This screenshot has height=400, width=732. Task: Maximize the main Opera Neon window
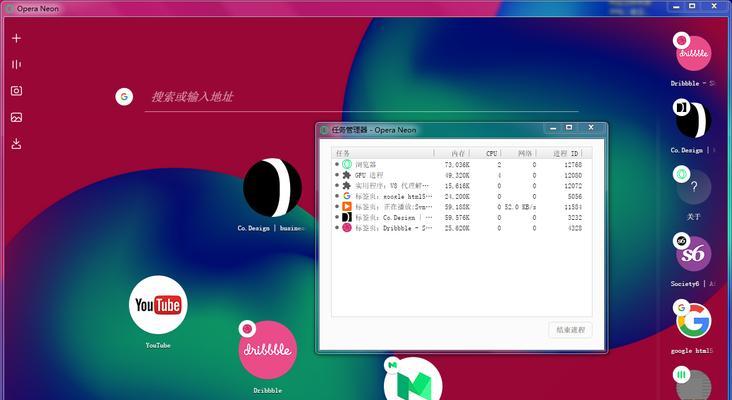692,6
